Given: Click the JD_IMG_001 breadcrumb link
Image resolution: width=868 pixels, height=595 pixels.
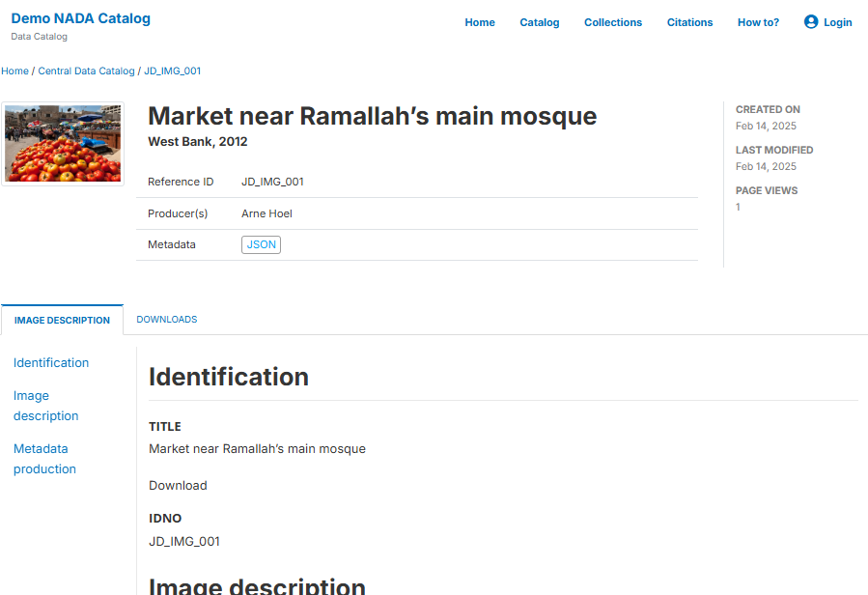Looking at the screenshot, I should coord(172,71).
